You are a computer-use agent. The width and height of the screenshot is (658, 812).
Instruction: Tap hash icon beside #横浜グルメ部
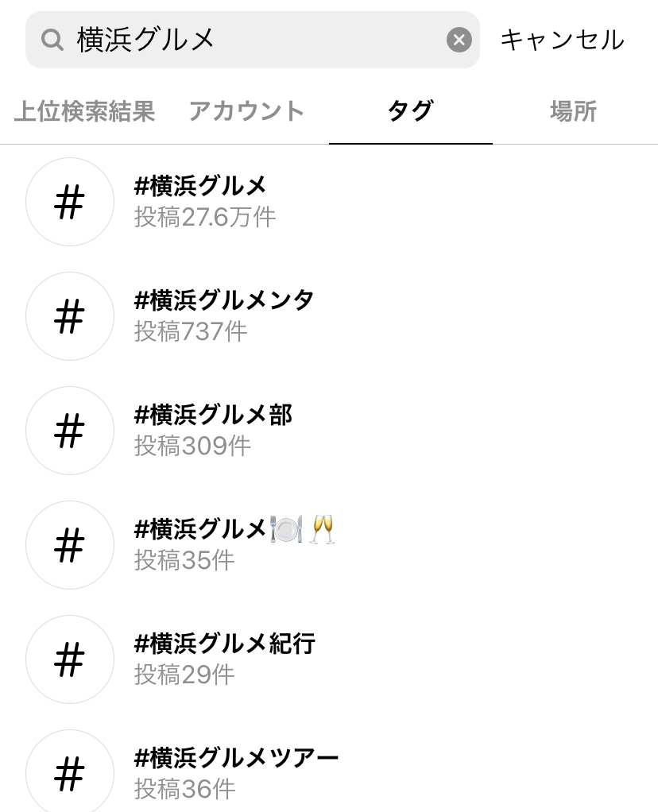70,431
